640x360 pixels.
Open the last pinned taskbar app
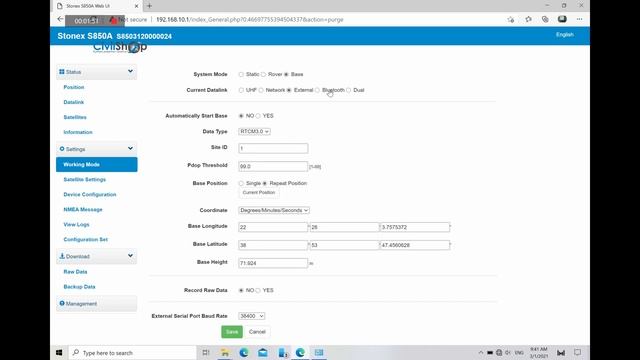pyautogui.click(x=319, y=353)
